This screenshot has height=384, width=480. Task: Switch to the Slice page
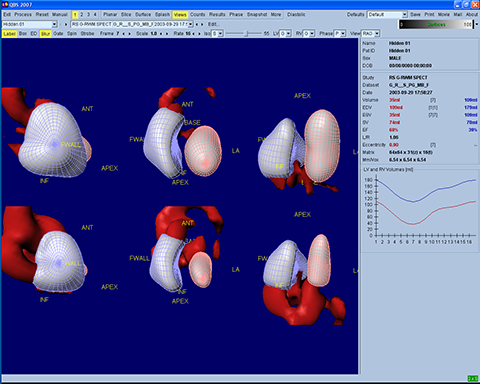pos(126,15)
